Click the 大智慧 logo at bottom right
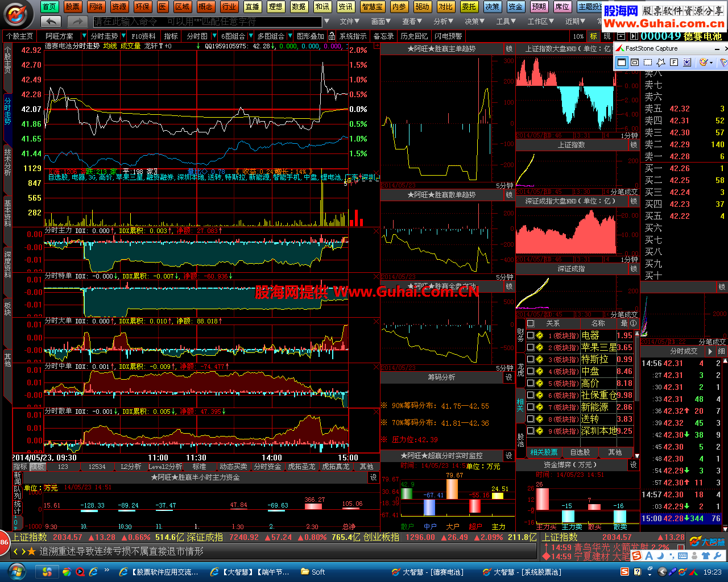 click(x=708, y=542)
